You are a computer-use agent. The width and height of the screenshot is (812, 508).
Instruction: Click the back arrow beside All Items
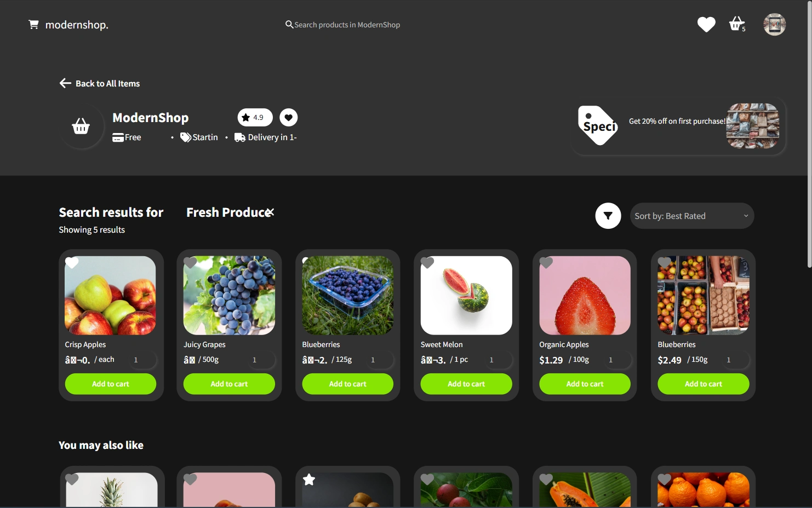pos(65,83)
